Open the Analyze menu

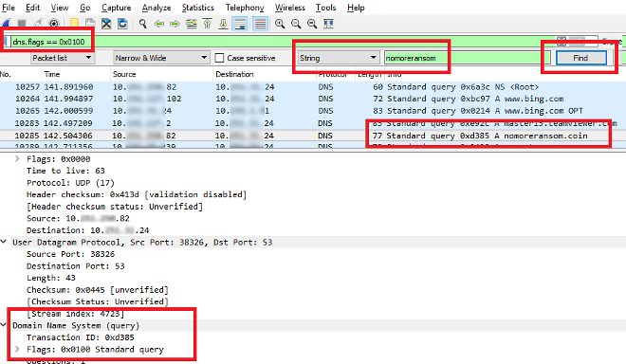click(x=156, y=8)
